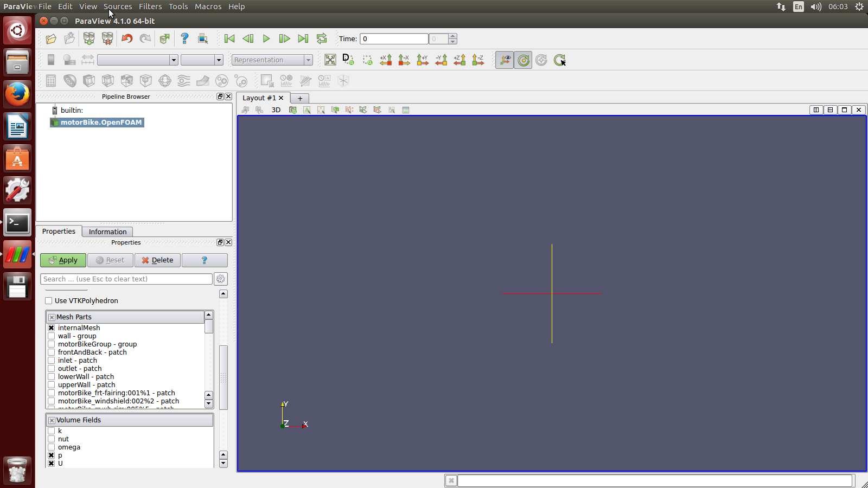The width and height of the screenshot is (868, 488).
Task: Open the color-by array dropdown
Action: tap(138, 60)
